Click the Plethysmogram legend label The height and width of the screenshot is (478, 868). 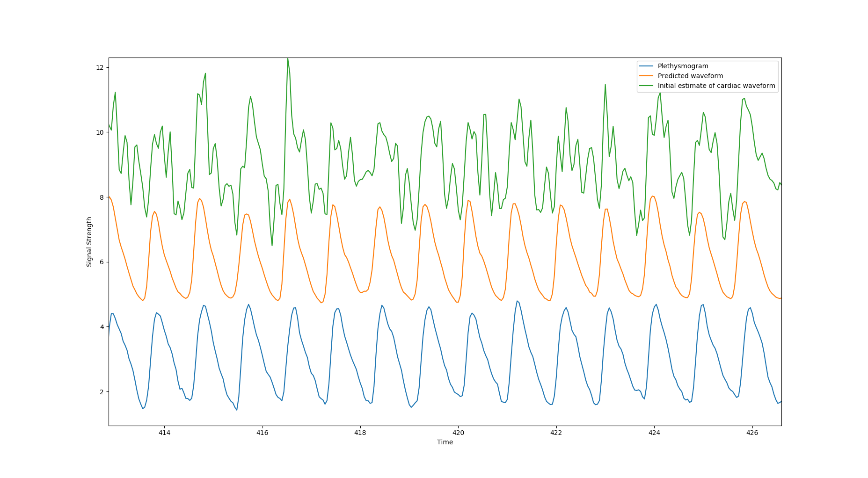point(683,66)
